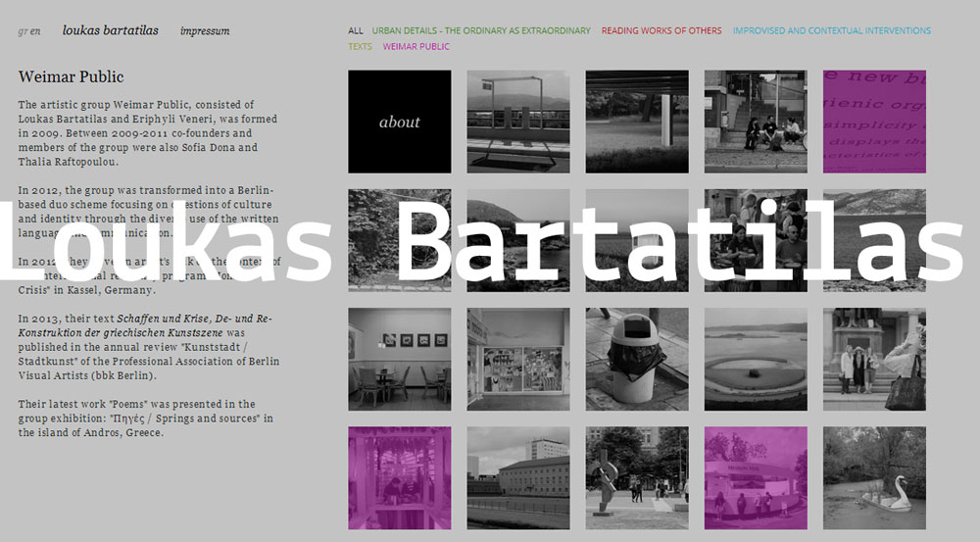
Task: Open the impressum page
Action: pyautogui.click(x=205, y=30)
